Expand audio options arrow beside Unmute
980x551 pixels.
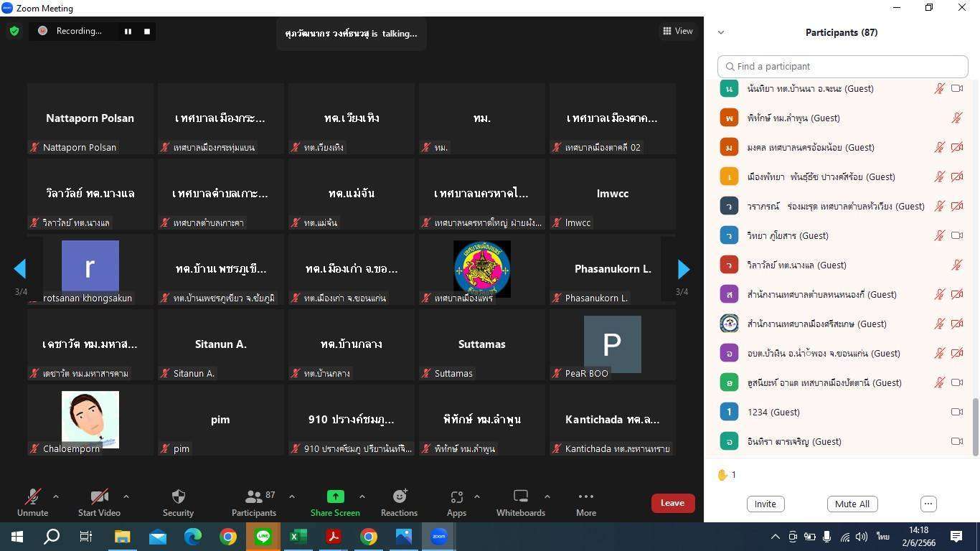click(56, 496)
